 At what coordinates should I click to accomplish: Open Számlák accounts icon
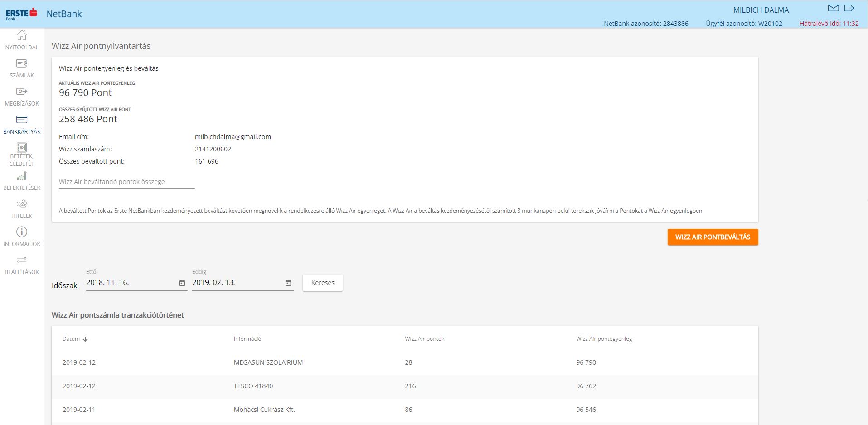pos(22,63)
